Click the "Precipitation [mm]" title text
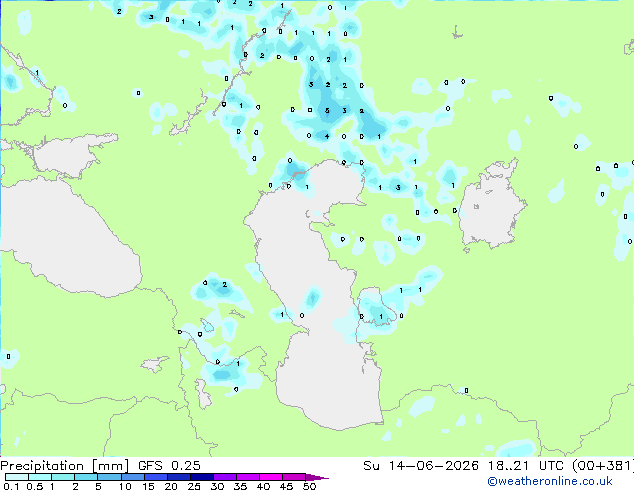 coord(65,466)
